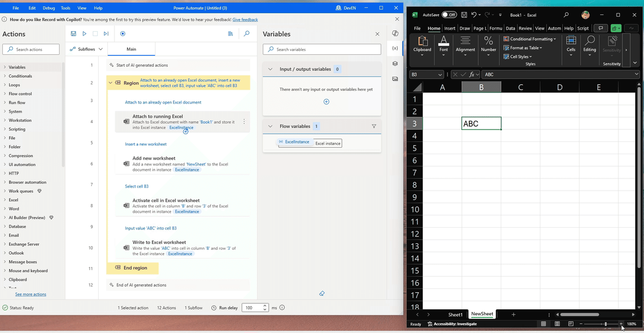Open the flow search magnifier icon

(x=246, y=33)
